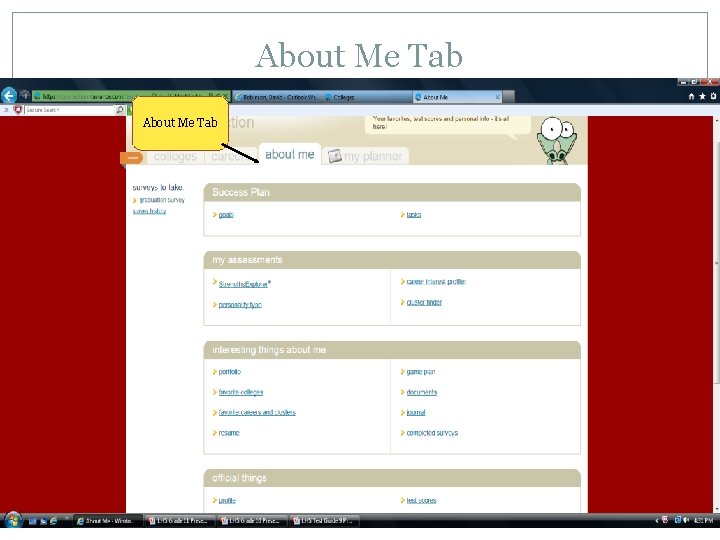
Task: Open the browser Home icon
Action: coord(692,96)
